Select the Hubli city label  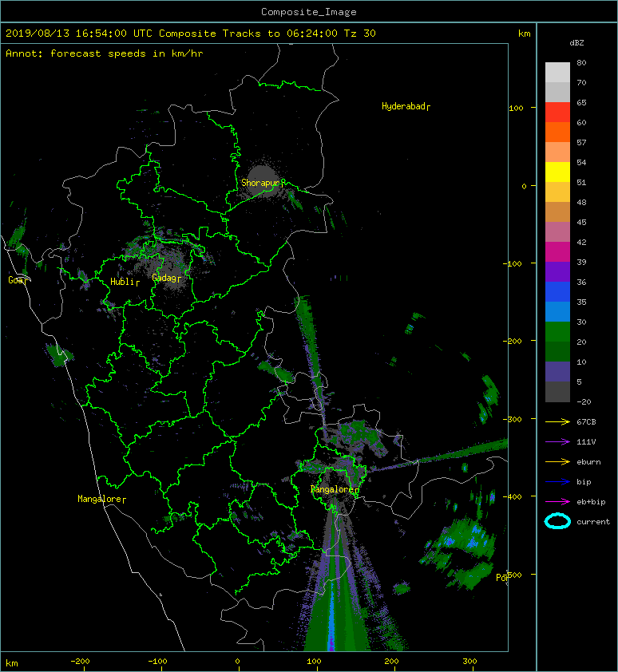click(x=125, y=282)
